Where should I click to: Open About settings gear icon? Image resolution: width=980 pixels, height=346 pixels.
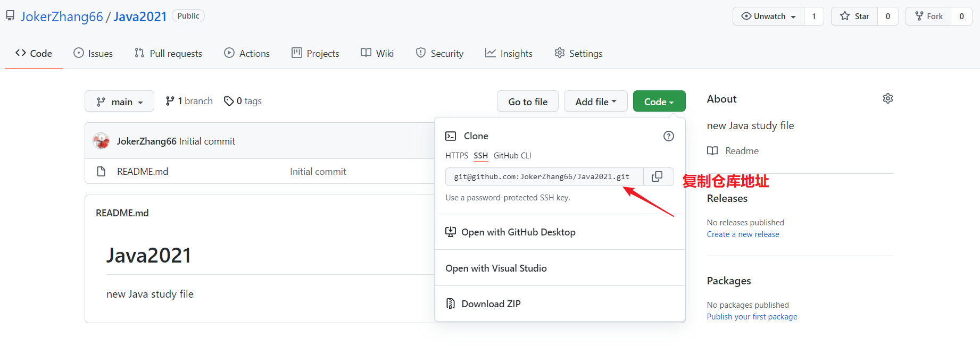pos(887,99)
